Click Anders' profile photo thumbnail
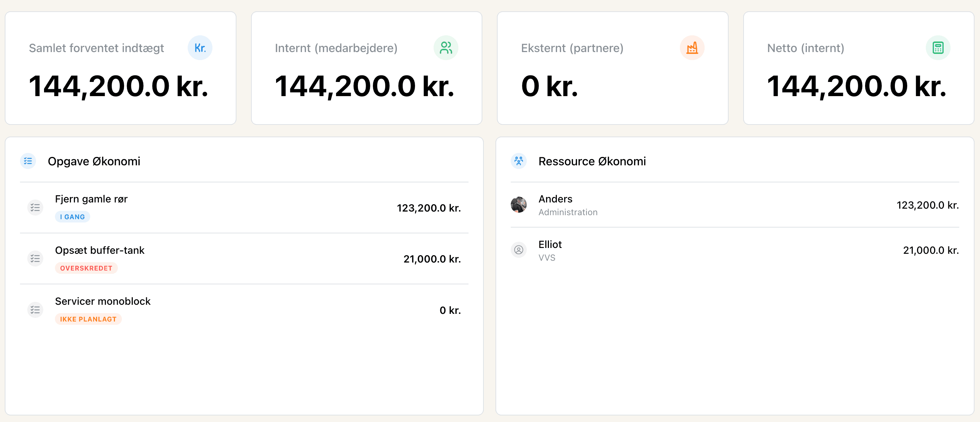The image size is (980, 422). (x=518, y=205)
